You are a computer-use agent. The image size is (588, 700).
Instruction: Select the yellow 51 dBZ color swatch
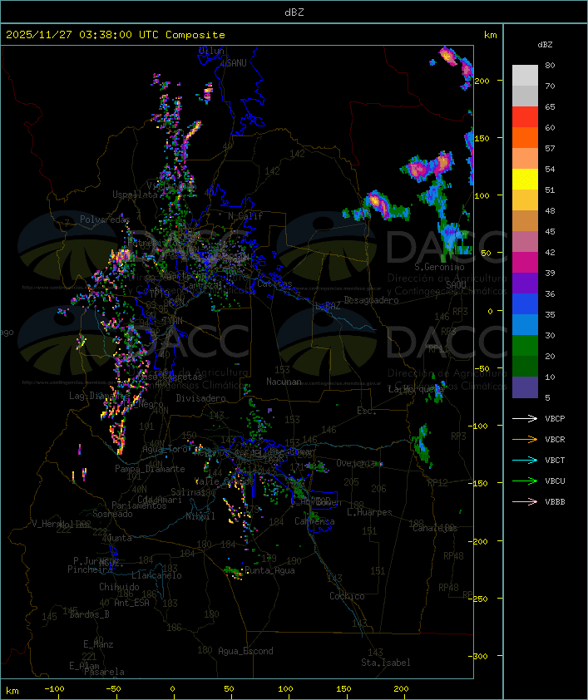tap(525, 180)
